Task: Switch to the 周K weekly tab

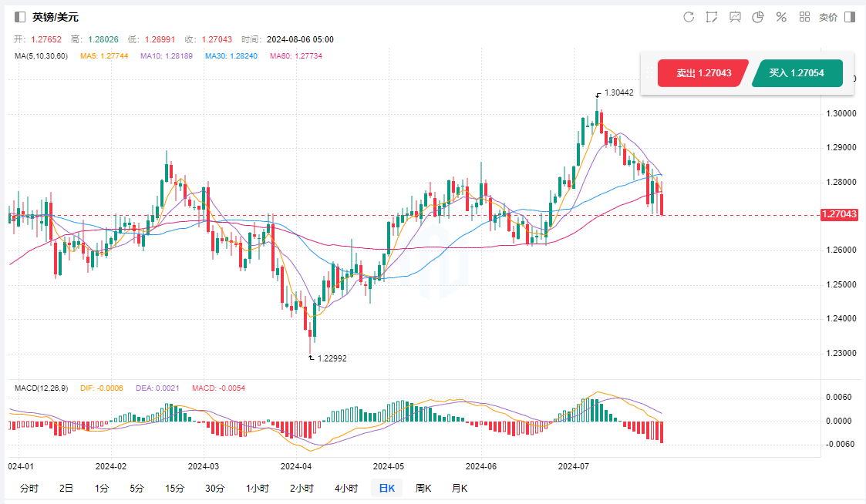Action: coord(423,488)
